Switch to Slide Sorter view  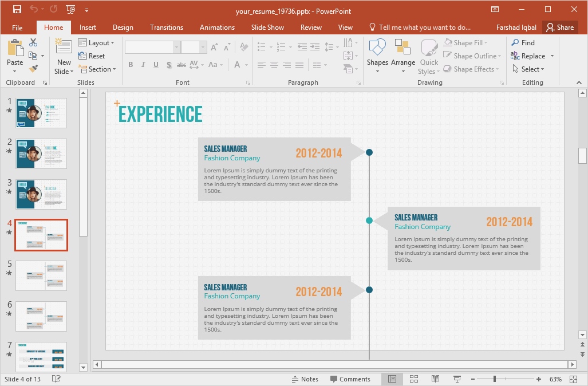(414, 379)
